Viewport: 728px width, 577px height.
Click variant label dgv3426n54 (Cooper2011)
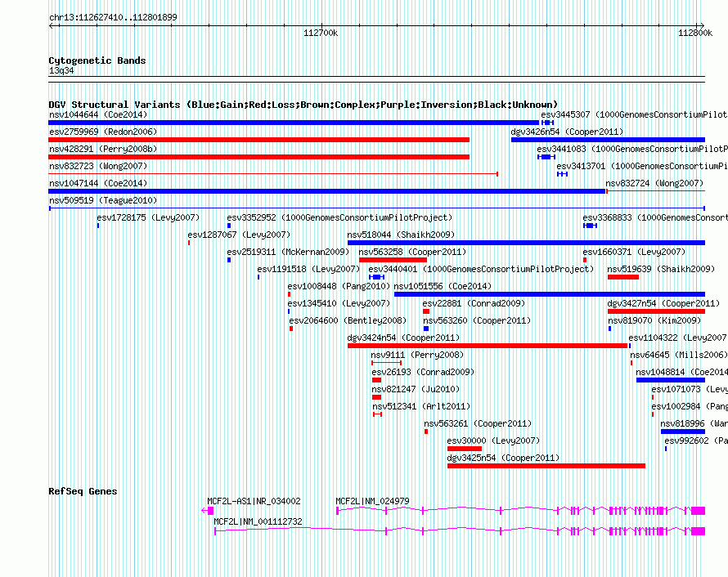click(x=567, y=132)
